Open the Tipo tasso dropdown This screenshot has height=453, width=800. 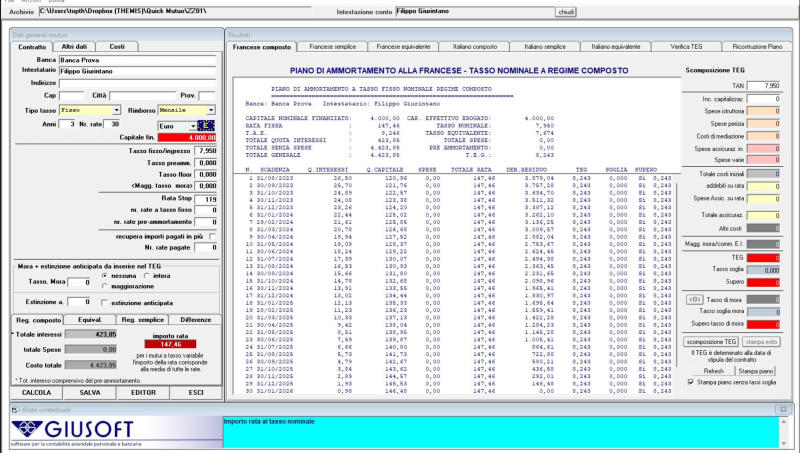click(116, 110)
